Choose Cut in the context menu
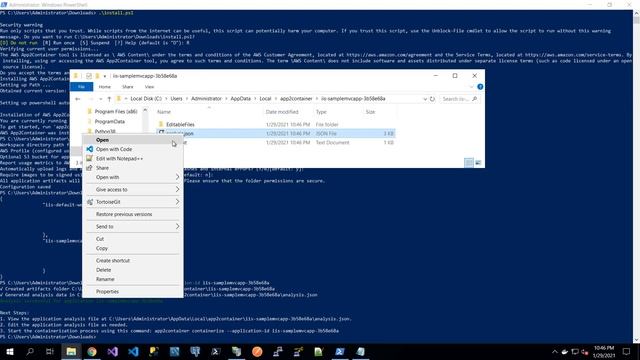 [133, 239]
